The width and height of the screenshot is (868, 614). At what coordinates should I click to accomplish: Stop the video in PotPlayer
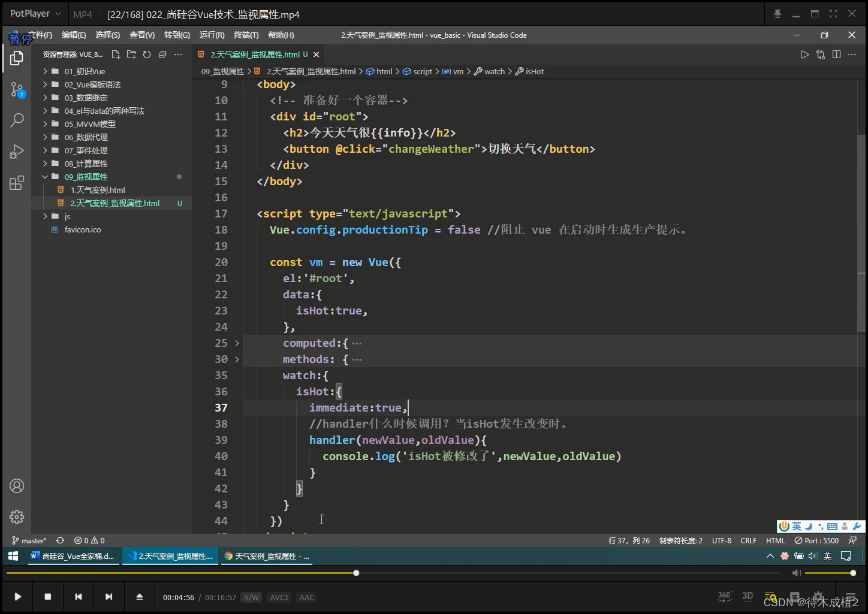(48, 597)
